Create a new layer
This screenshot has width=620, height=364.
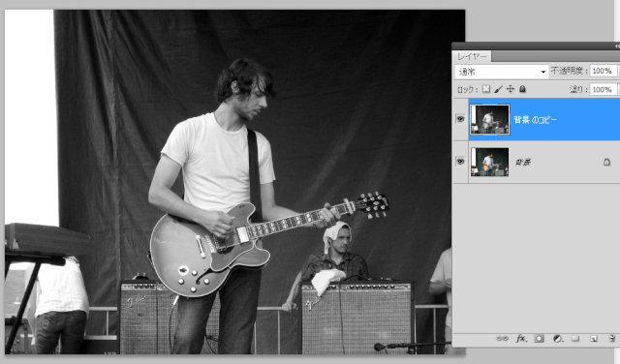pos(594,339)
